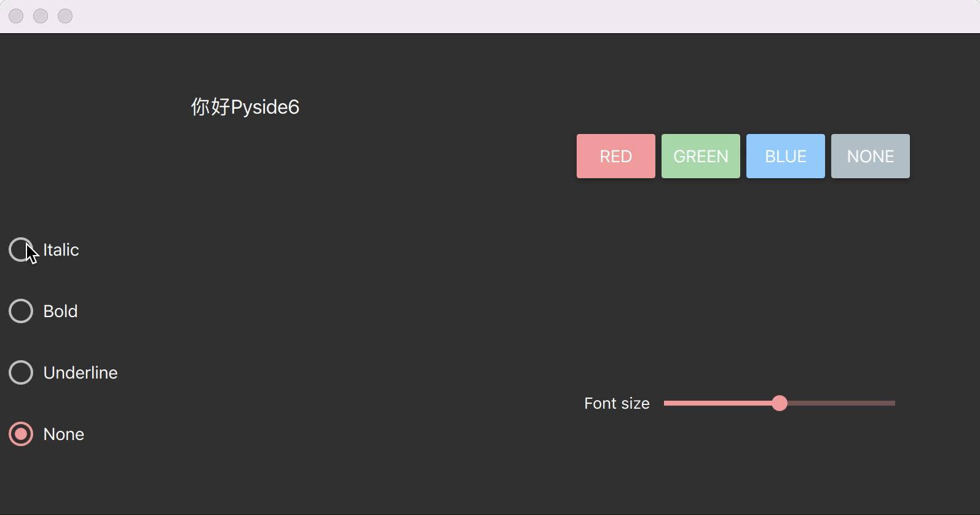Click the Font size label
The width and height of the screenshot is (980, 515).
(x=616, y=403)
